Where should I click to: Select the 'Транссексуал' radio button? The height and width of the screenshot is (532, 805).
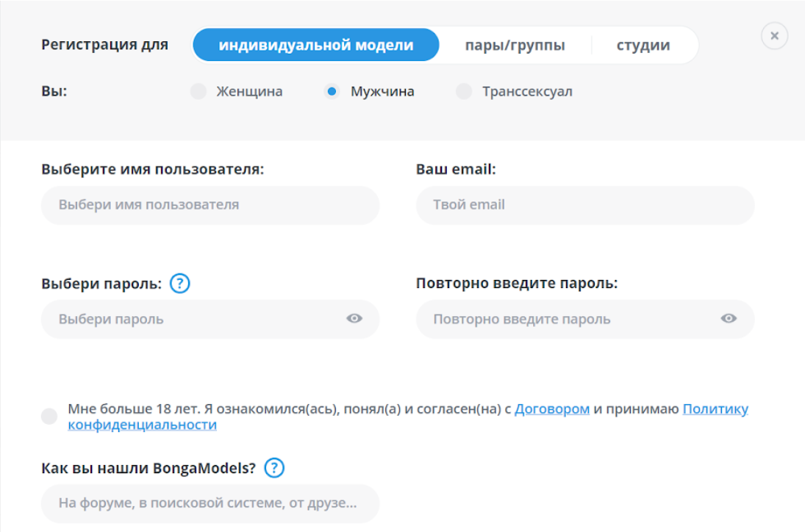point(464,91)
